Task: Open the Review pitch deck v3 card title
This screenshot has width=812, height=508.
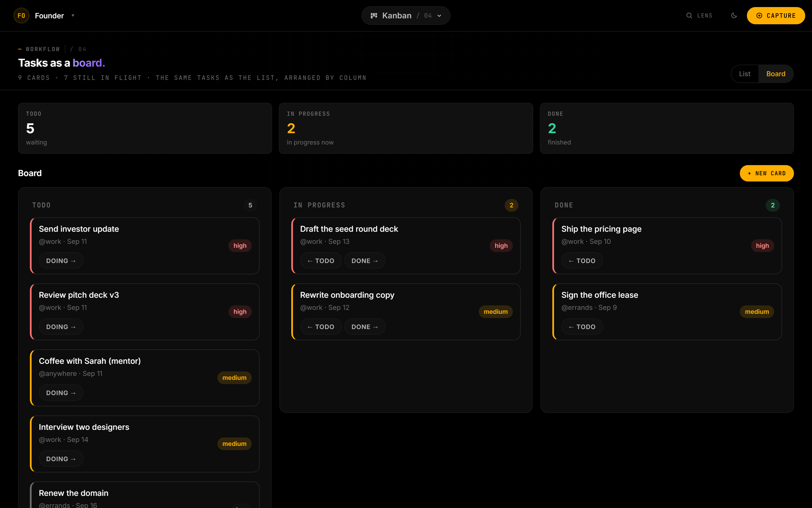Action: pyautogui.click(x=79, y=295)
